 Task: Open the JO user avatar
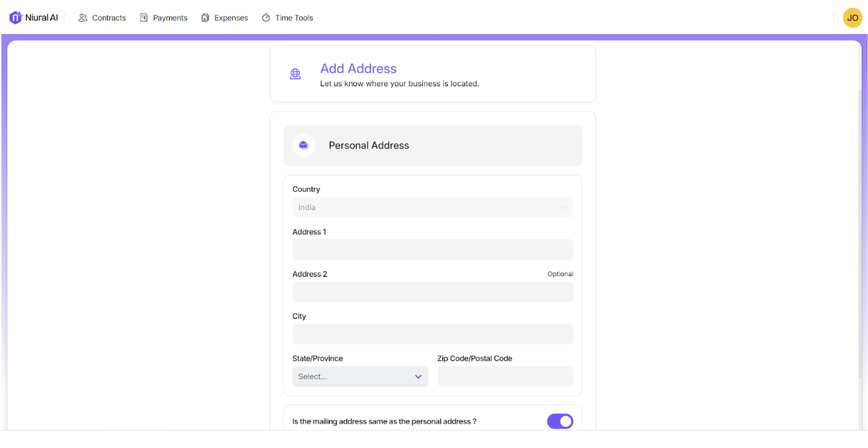pos(852,18)
